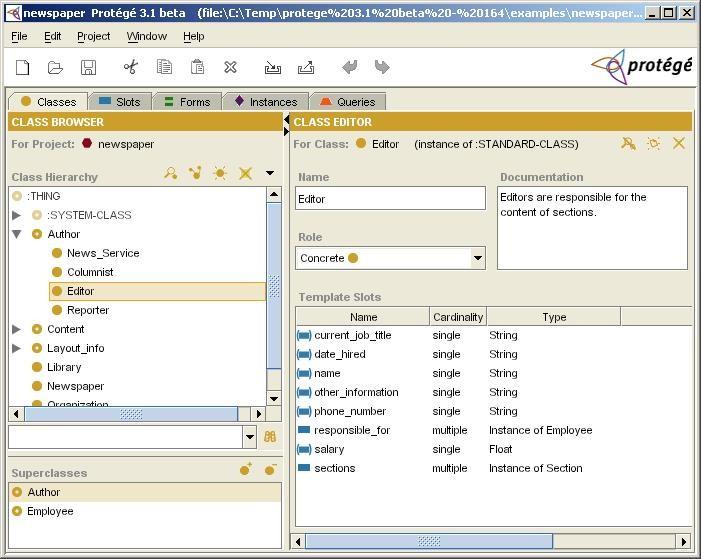Click the Paste clipboard toolbar icon
The height and width of the screenshot is (559, 701).
(x=197, y=67)
